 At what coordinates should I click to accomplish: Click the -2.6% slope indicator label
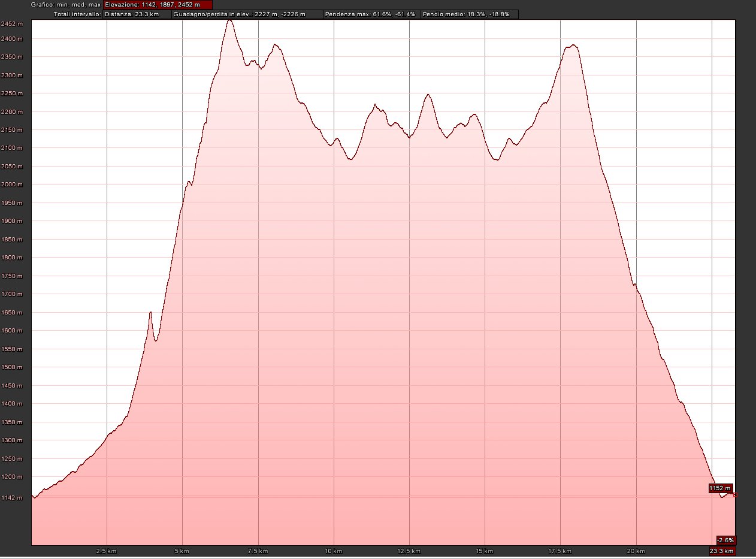[x=725, y=540]
